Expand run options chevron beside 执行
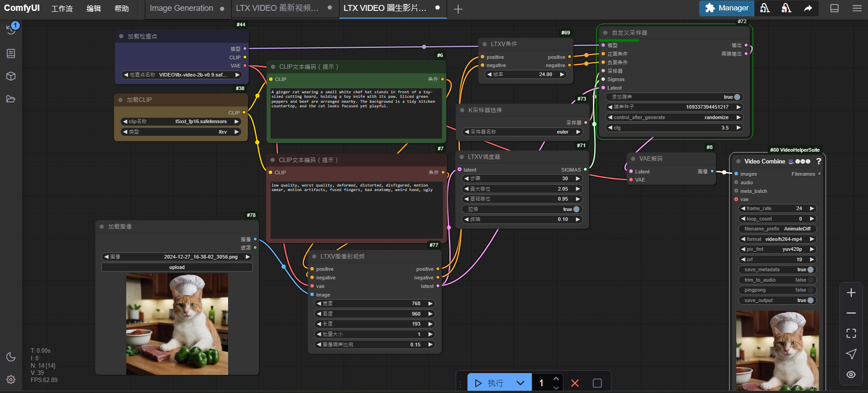 (520, 383)
